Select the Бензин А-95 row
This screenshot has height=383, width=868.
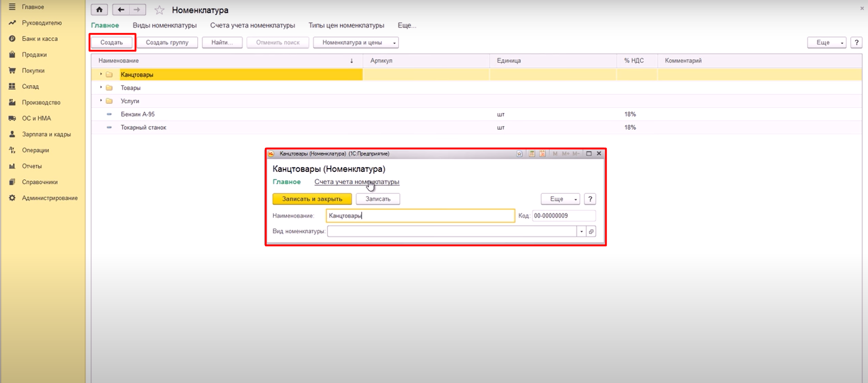click(476, 114)
